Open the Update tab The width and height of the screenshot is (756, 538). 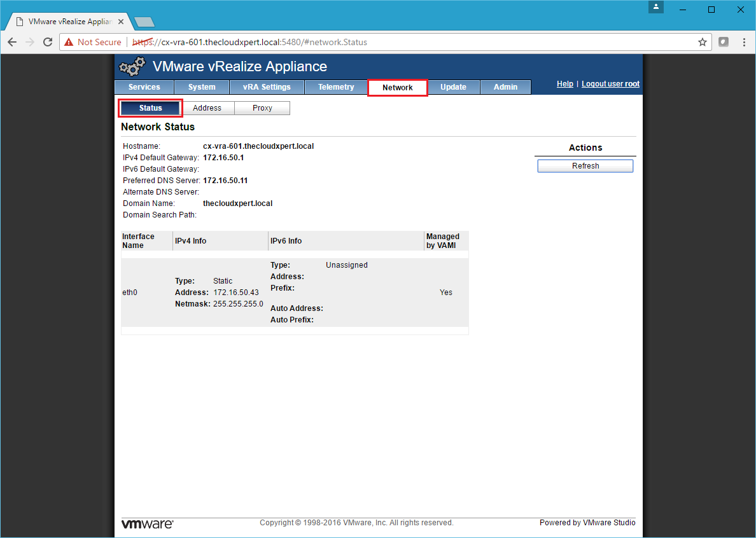pyautogui.click(x=453, y=87)
